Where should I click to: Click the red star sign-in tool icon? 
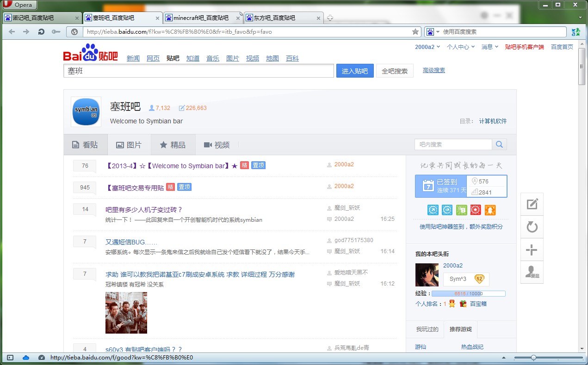tap(476, 210)
